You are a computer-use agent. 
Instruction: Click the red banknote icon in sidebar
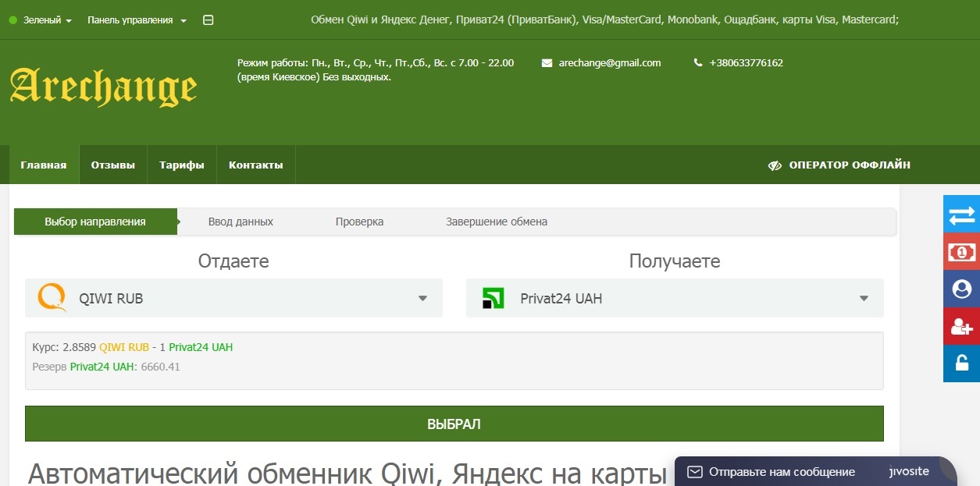pyautogui.click(x=961, y=252)
